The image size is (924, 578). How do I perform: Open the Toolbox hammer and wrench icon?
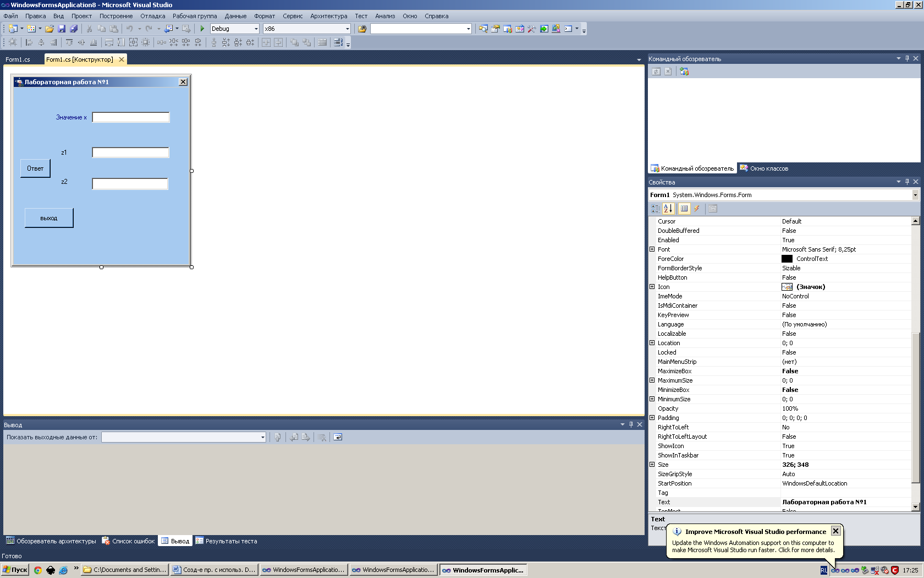[532, 29]
